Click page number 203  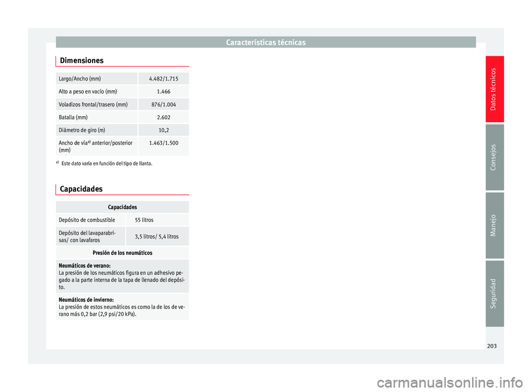[492, 346]
